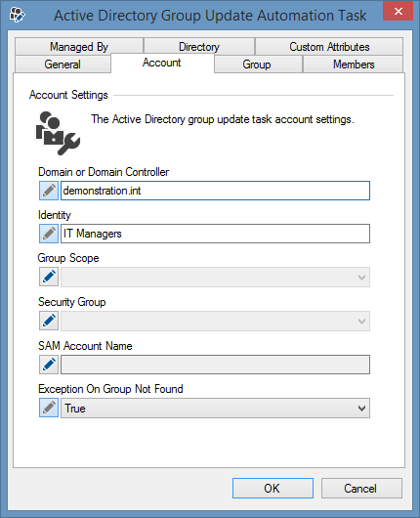Enable SAM Account Name pencil icon
Viewport: 420px width, 518px height.
click(x=49, y=365)
